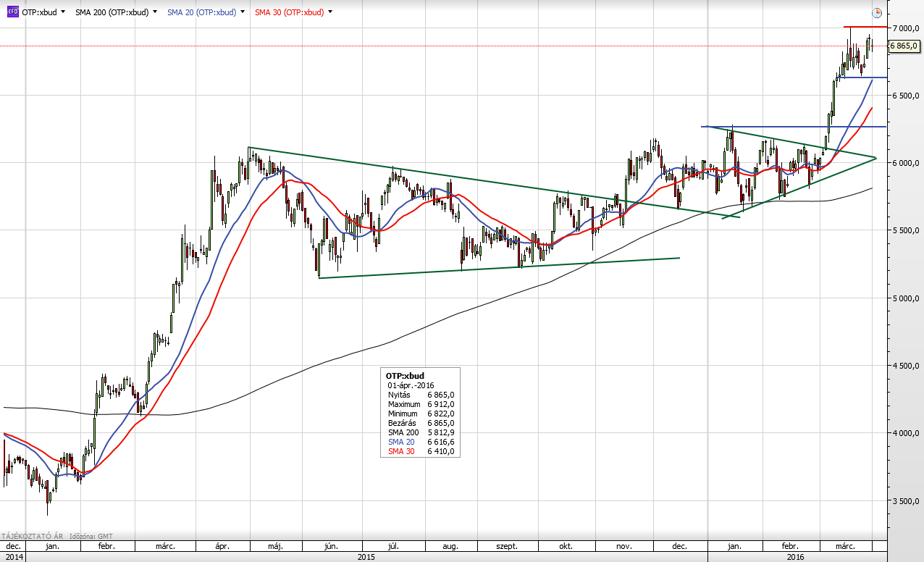Click the 01-ápr.-2016 date in the data box
924x562 pixels.
(411, 385)
